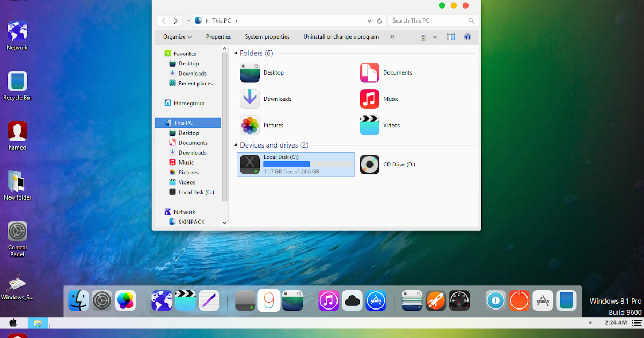This screenshot has width=644, height=338.
Task: Launch the purple pen notes dock icon
Action: [x=209, y=300]
